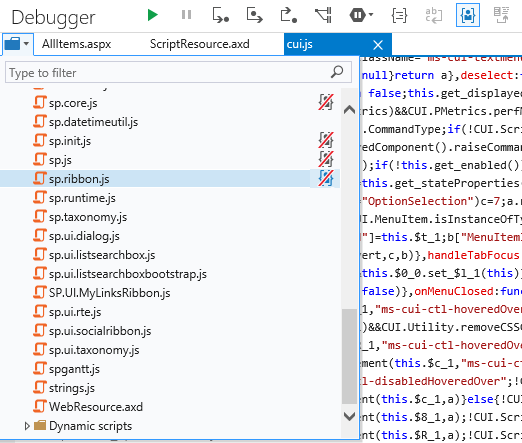Click the file list scroll down arrow
522x443 pixels.
pyautogui.click(x=349, y=416)
